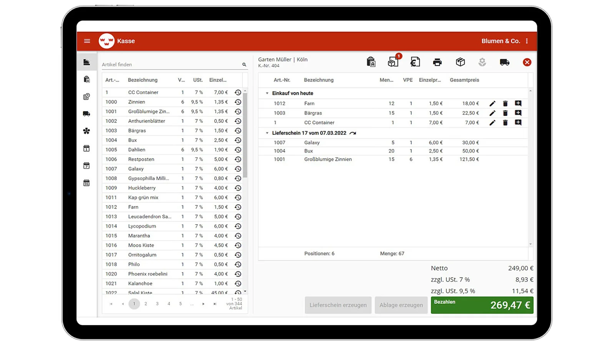Collapse the Lieferschein 17 vom 07.03.2022 group
Image resolution: width=615 pixels, height=364 pixels.
tap(267, 133)
